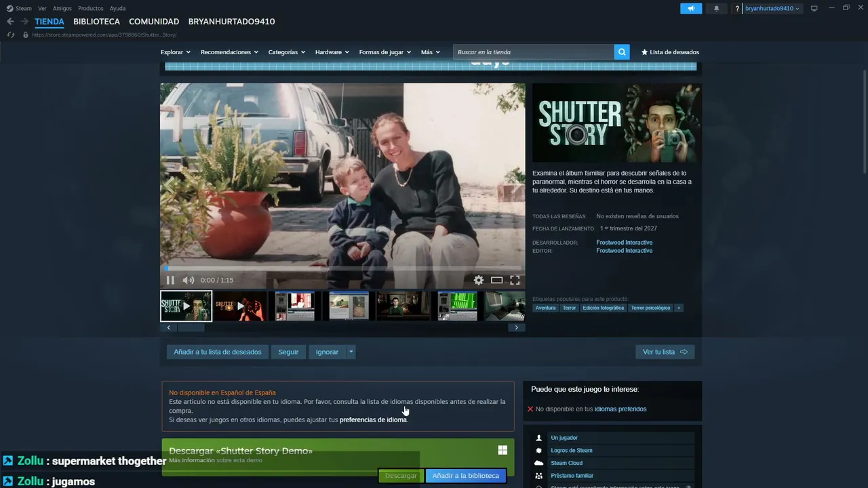Open the announcements megaphone button
The height and width of the screenshot is (488, 868).
(691, 8)
